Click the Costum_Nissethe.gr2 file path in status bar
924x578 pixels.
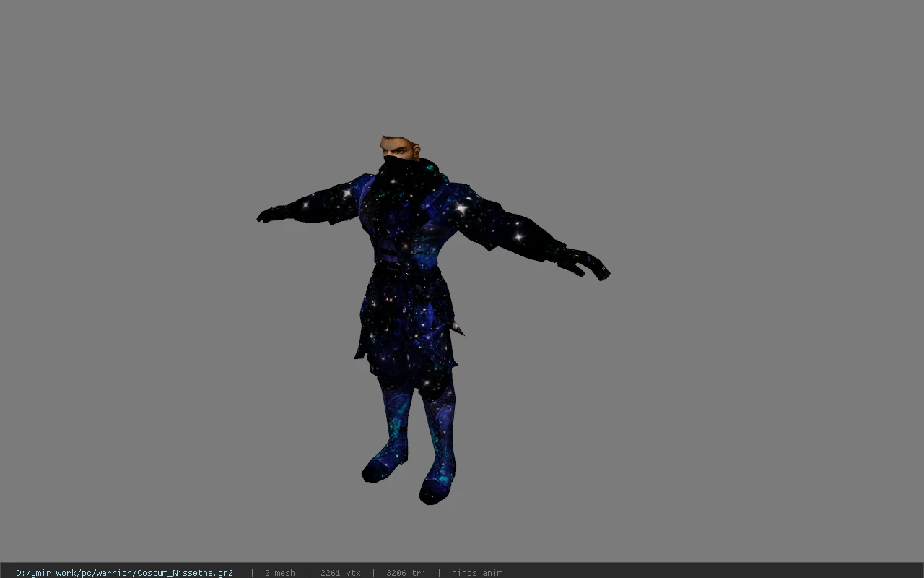(124, 573)
